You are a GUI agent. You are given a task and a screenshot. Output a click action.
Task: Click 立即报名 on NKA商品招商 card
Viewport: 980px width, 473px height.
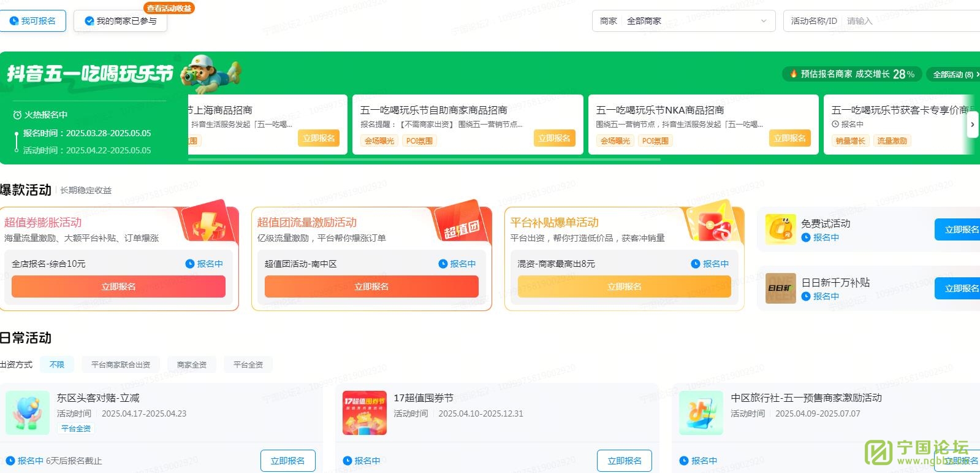789,138
